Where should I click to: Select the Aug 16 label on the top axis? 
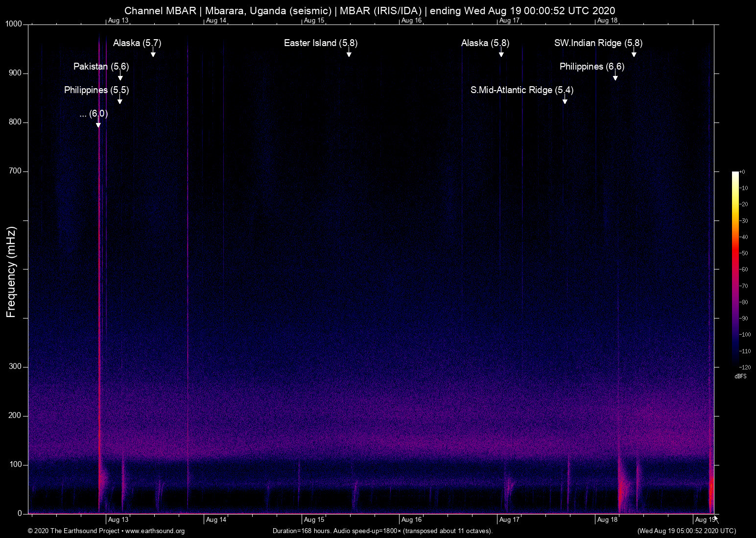411,21
